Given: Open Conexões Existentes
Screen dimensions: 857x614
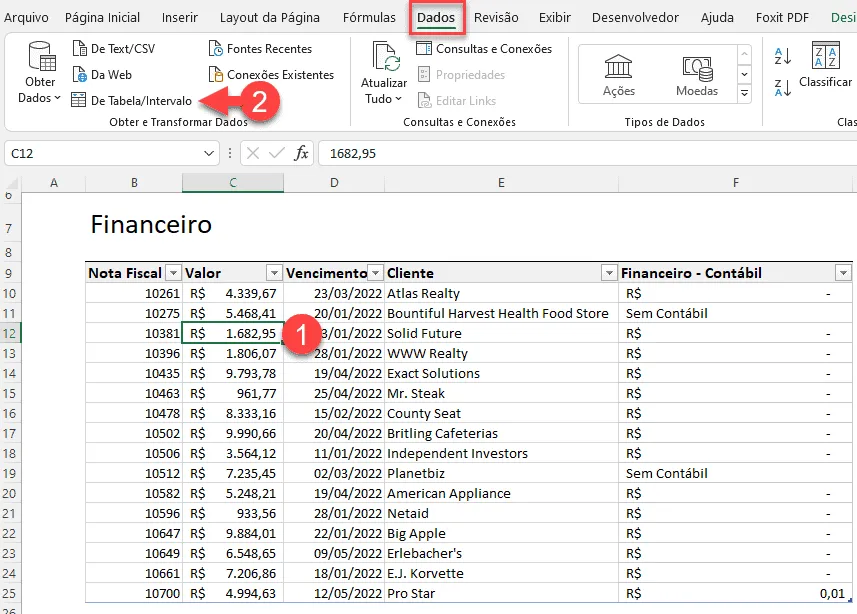Looking at the screenshot, I should [271, 74].
